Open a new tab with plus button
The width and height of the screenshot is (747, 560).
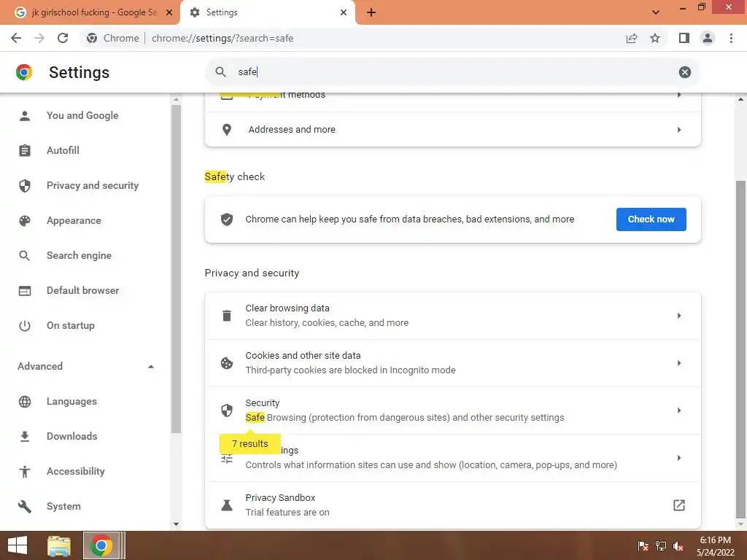point(371,12)
